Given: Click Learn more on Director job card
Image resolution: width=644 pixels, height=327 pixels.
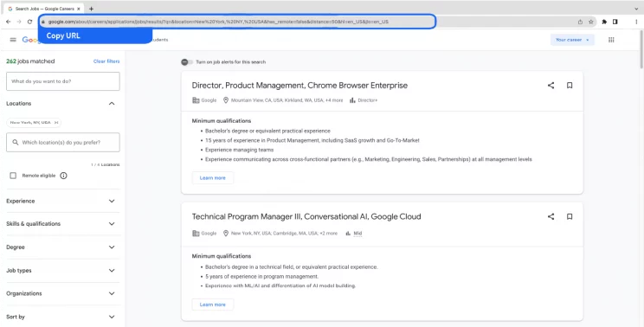Looking at the screenshot, I should pyautogui.click(x=212, y=177).
